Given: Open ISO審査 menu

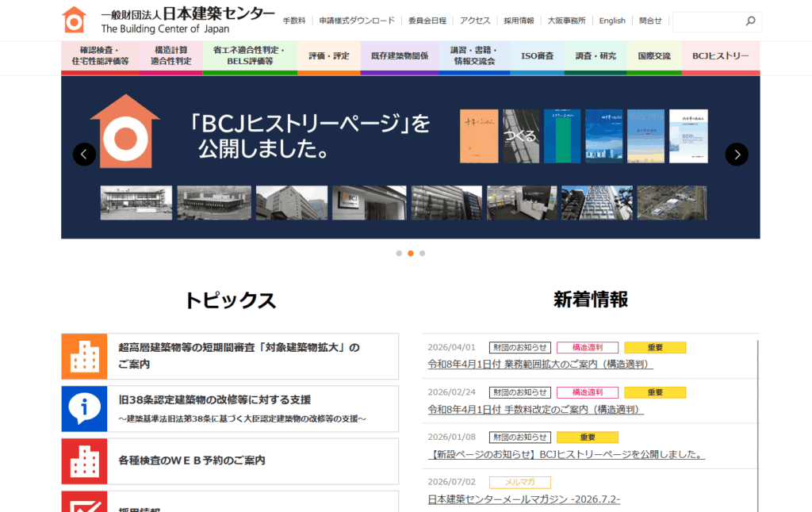Looking at the screenshot, I should click(x=537, y=56).
